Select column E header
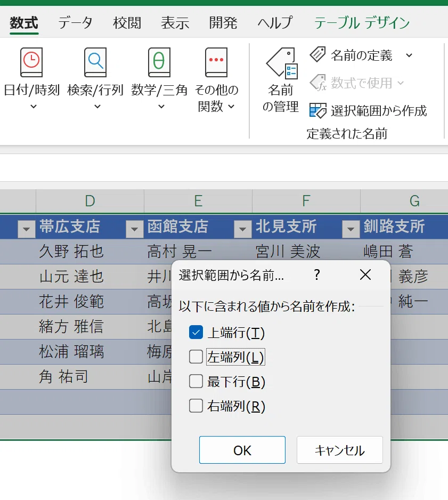The width and height of the screenshot is (448, 500). [198, 201]
